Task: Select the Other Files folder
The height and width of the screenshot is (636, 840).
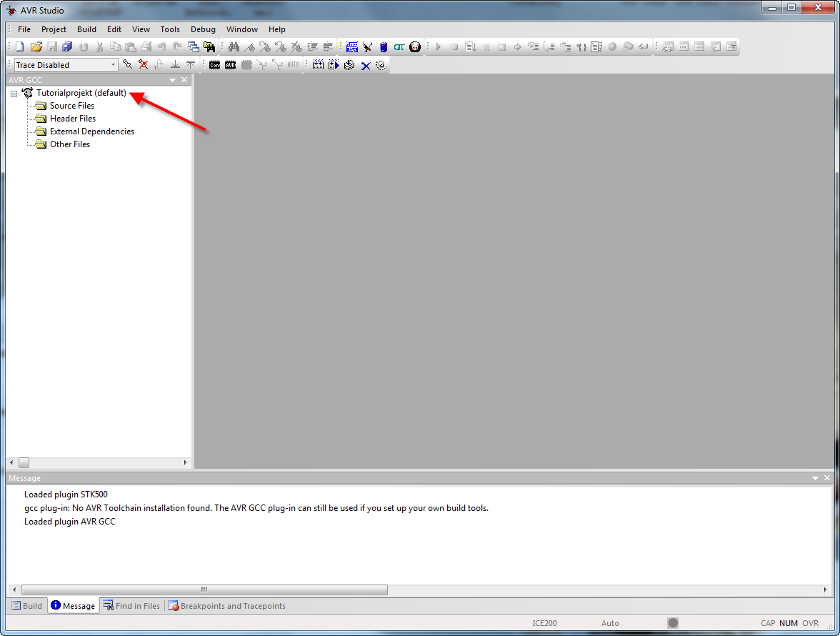Action: tap(70, 144)
